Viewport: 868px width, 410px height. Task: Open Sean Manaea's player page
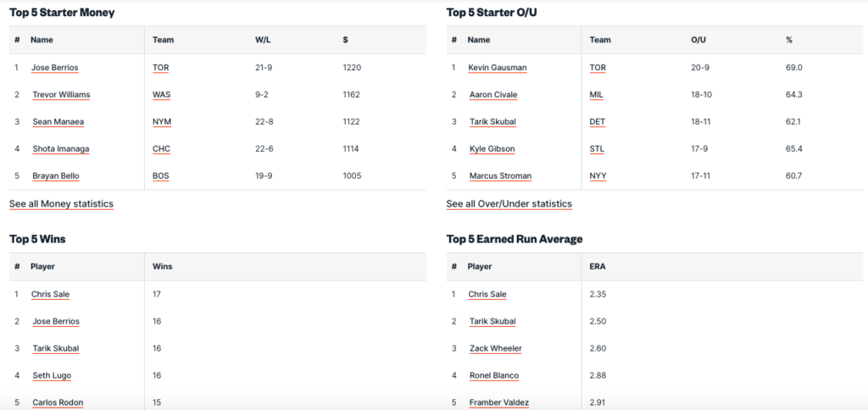coord(58,122)
